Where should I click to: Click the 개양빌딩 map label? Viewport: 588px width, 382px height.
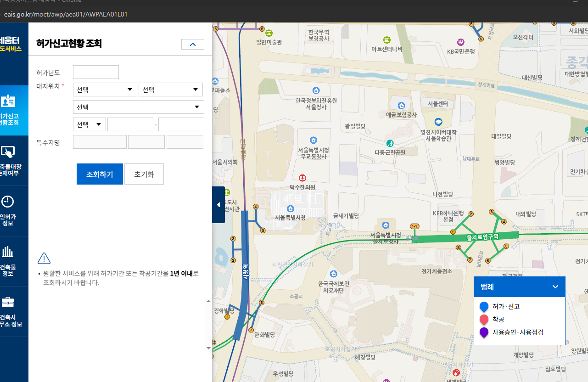click(523, 355)
